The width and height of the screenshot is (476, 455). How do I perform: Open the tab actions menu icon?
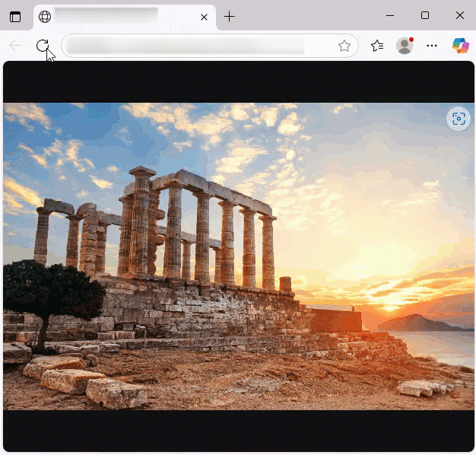pyautogui.click(x=15, y=17)
